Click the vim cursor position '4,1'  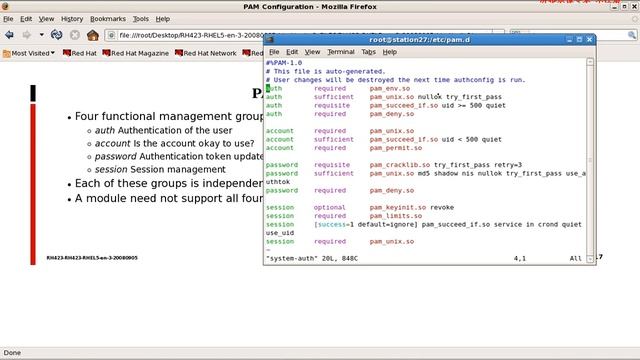coord(520,258)
